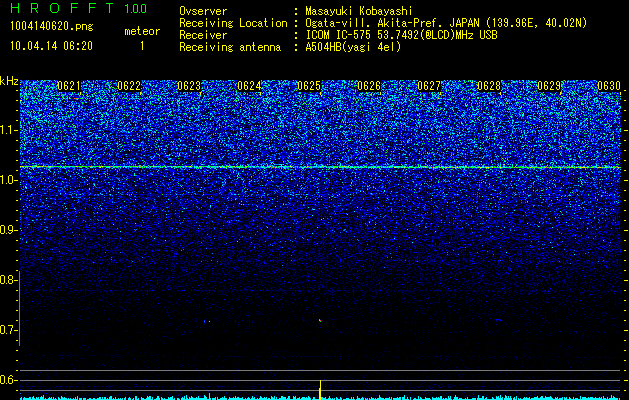This screenshot has height=400, width=629.
Task: Click the Receiver label
Action: coord(203,35)
